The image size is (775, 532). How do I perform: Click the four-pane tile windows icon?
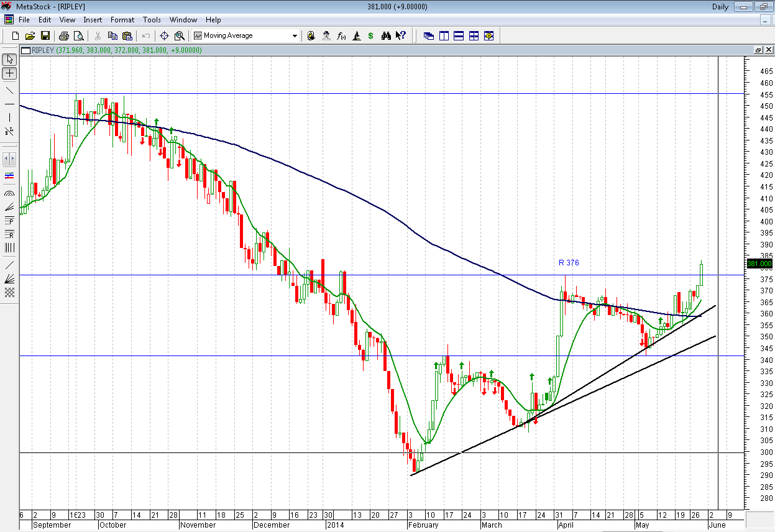tap(474, 36)
